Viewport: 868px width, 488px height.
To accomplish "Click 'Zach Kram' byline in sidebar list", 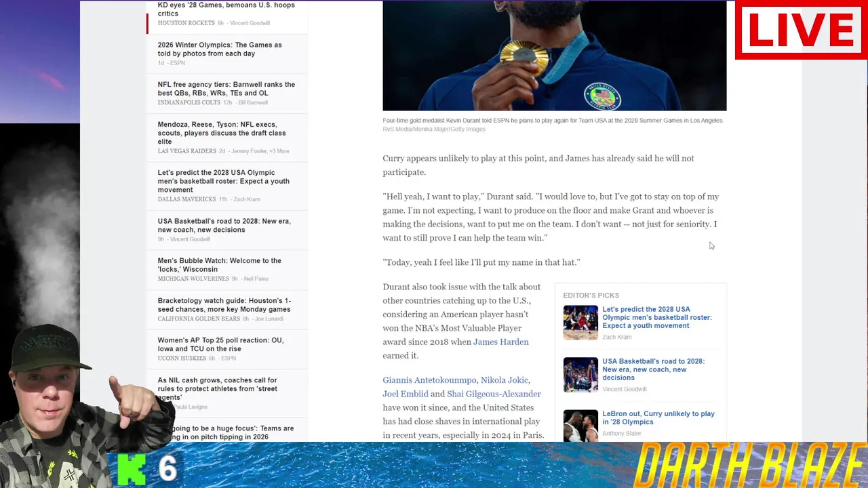I will click(x=247, y=199).
